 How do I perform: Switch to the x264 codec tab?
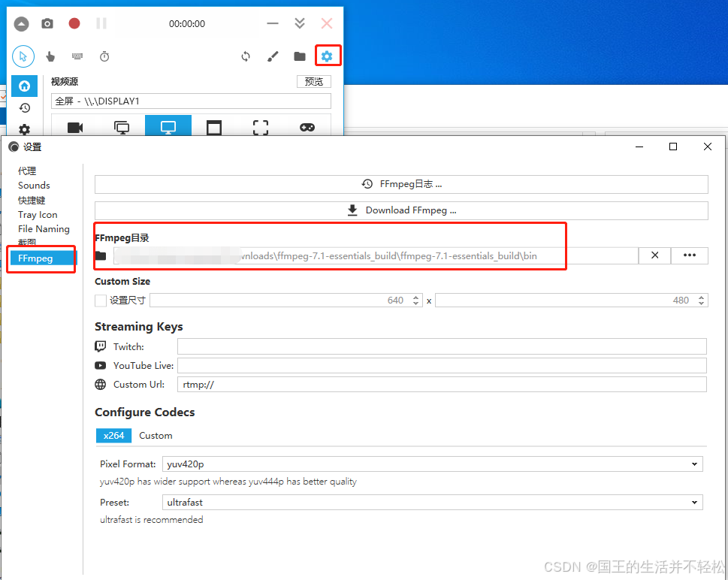pyautogui.click(x=113, y=436)
